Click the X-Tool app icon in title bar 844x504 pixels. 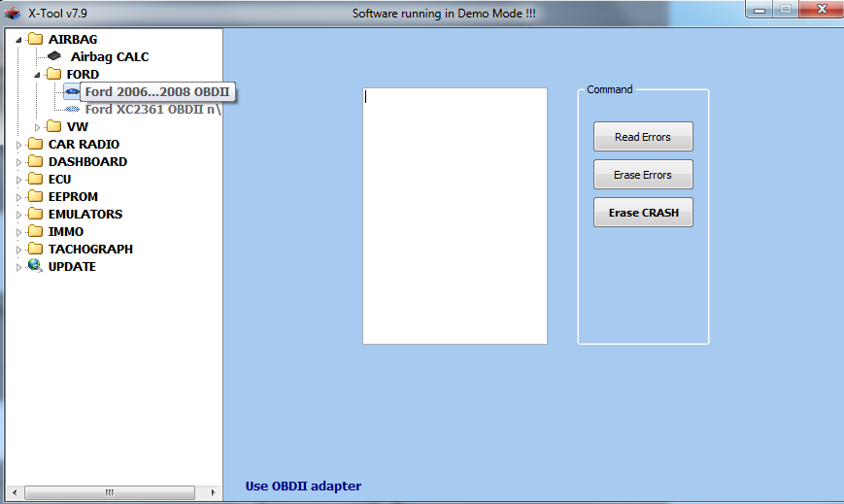coord(13,14)
